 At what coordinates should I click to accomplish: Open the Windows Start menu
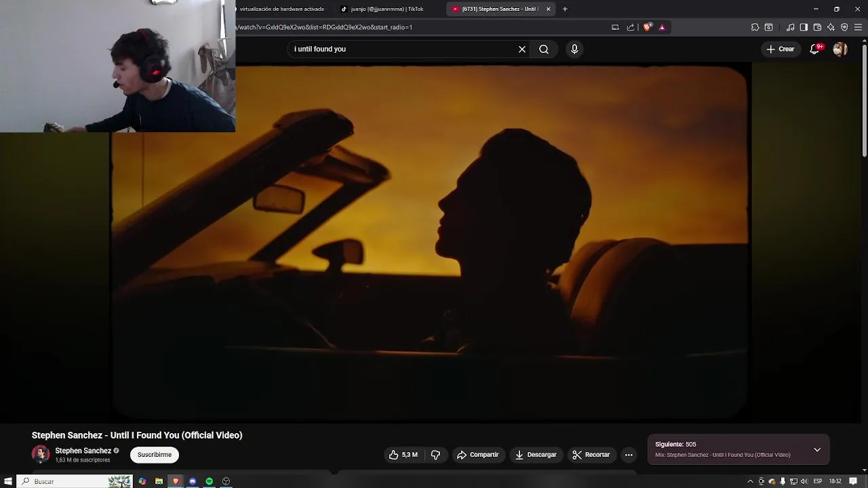(x=8, y=481)
